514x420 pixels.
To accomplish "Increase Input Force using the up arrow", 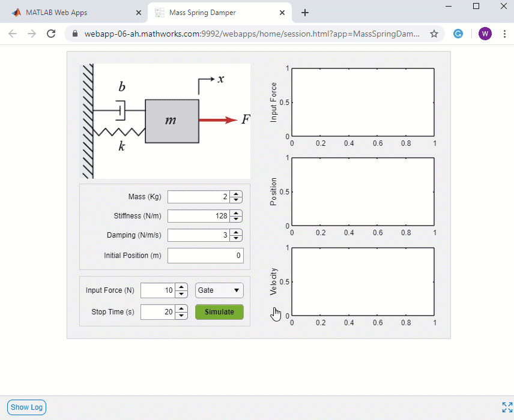I will [x=182, y=287].
